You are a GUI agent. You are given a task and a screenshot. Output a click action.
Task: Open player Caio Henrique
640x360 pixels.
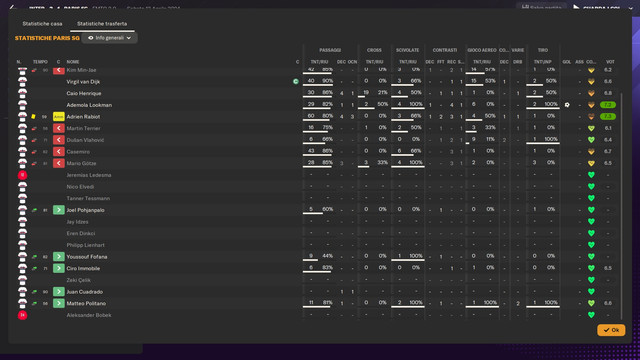pos(84,93)
